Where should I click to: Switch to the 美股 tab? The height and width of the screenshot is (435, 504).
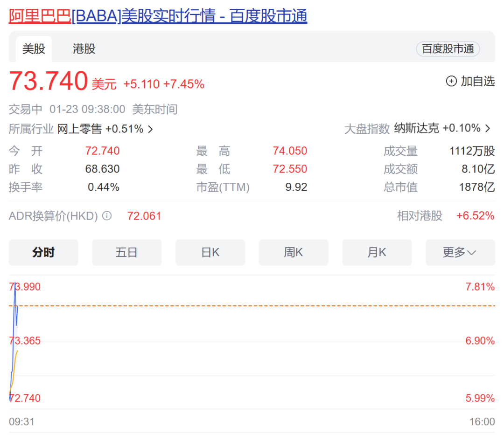pos(34,49)
